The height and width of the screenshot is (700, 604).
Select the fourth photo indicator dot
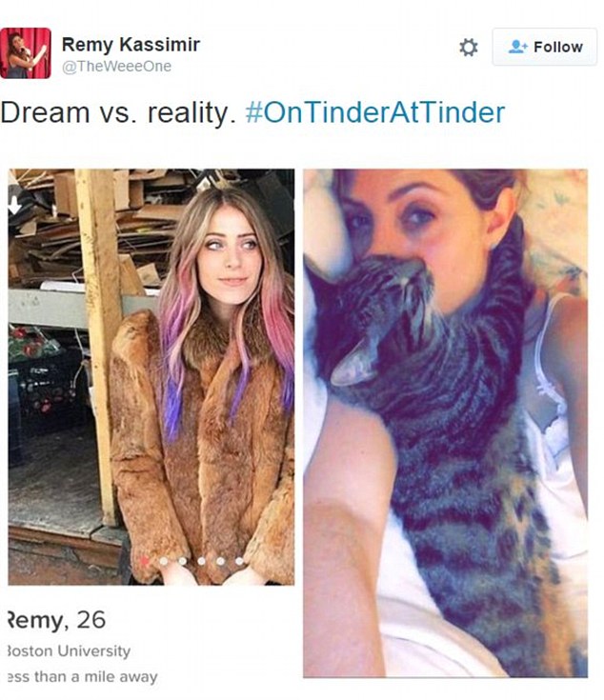(x=202, y=561)
